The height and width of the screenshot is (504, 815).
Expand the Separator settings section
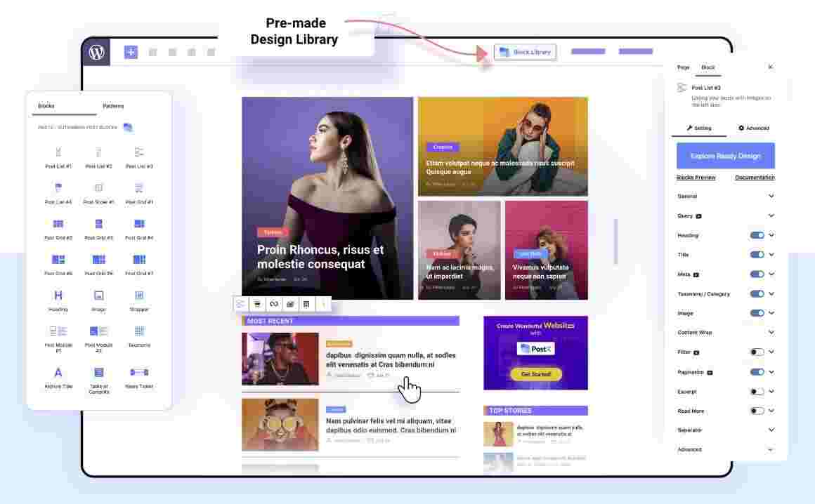(x=726, y=430)
